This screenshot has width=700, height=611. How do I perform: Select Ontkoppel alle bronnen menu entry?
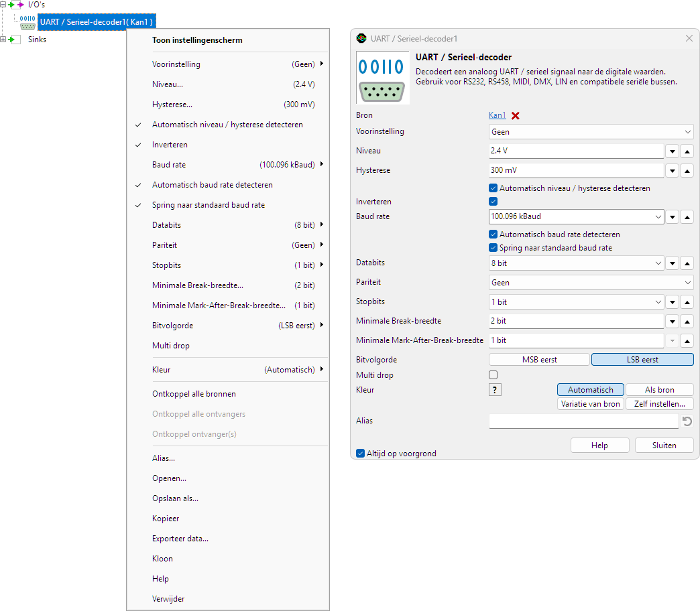(194, 394)
